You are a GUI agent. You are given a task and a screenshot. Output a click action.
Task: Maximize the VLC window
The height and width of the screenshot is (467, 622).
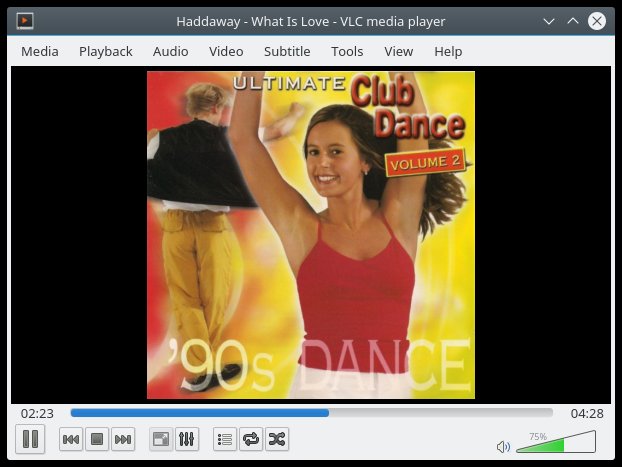point(573,21)
